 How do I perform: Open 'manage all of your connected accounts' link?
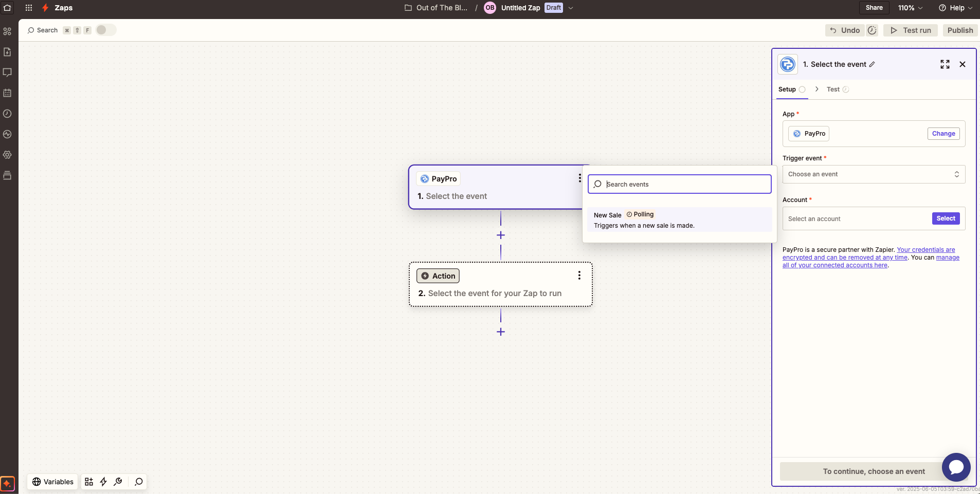point(871,261)
